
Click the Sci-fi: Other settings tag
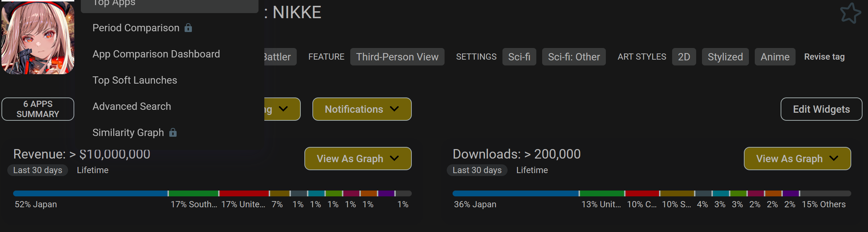(x=574, y=57)
